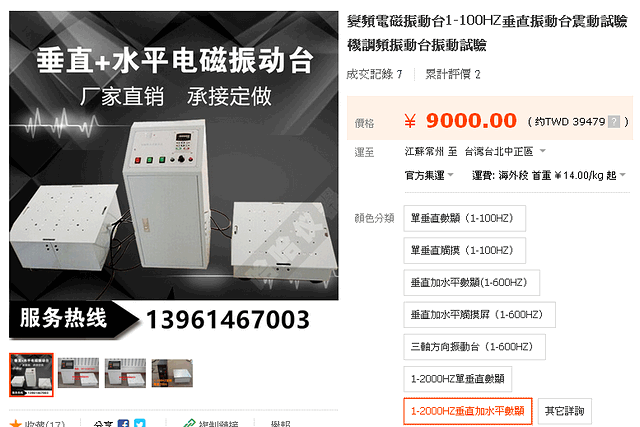Open the first selected product thumbnail
The height and width of the screenshot is (427, 640).
point(31,375)
